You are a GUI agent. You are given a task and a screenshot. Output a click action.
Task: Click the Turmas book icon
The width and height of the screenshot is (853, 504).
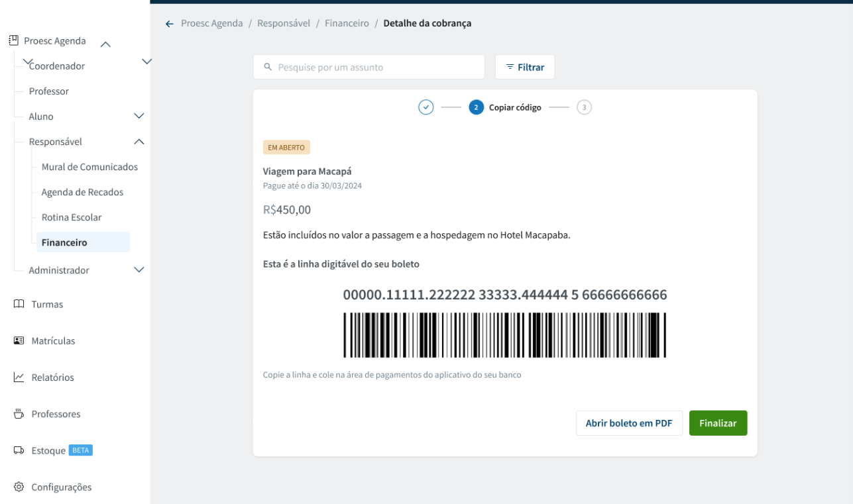(x=19, y=304)
